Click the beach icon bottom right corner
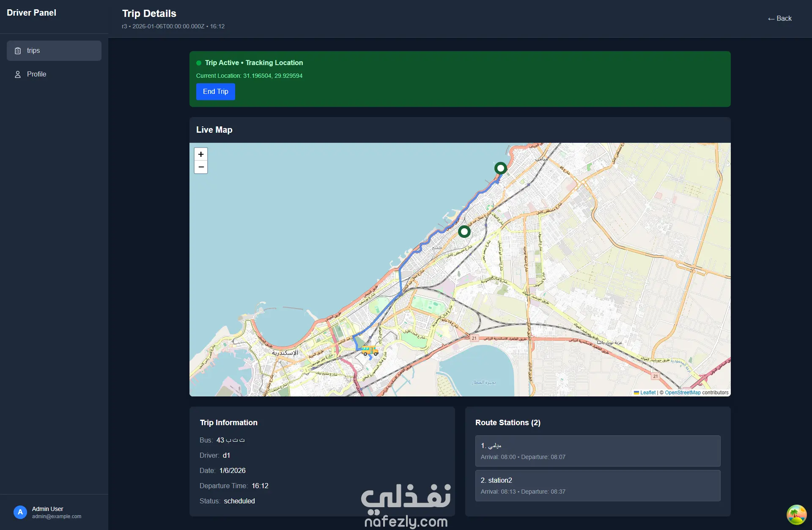 pos(796,514)
